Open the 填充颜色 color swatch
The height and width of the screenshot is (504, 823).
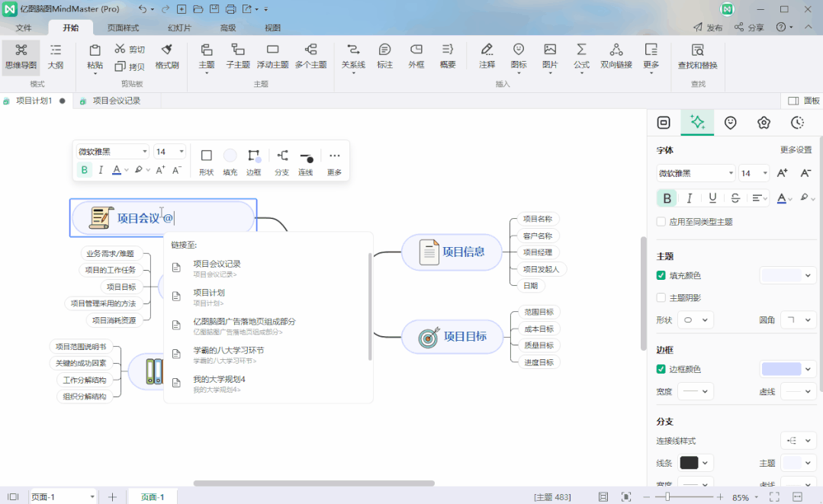pos(788,275)
